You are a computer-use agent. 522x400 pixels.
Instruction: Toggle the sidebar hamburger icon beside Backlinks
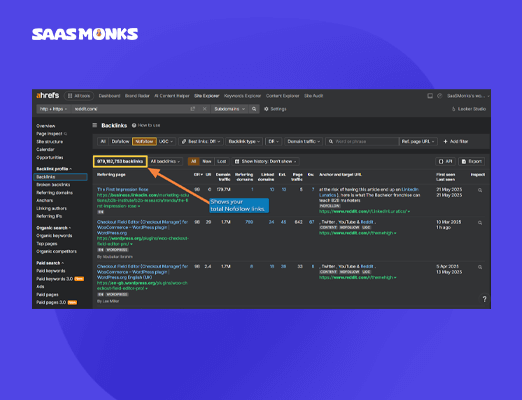pos(95,125)
